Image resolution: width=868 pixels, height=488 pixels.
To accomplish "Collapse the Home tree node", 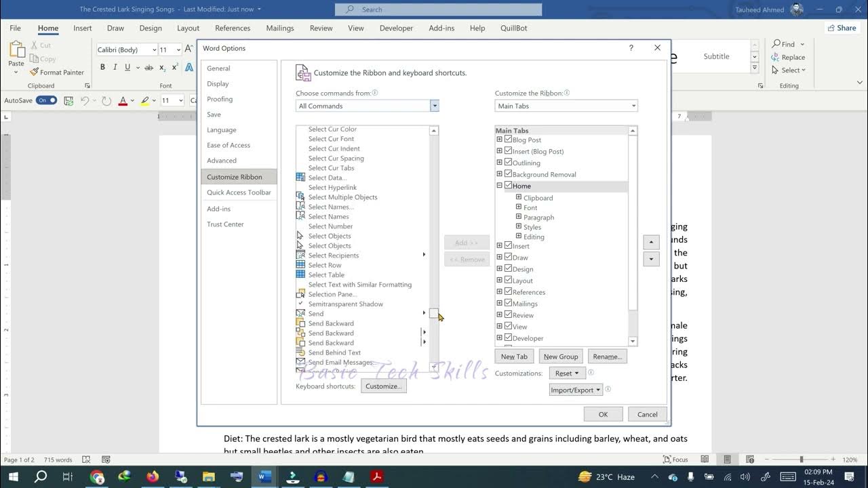I will point(500,186).
